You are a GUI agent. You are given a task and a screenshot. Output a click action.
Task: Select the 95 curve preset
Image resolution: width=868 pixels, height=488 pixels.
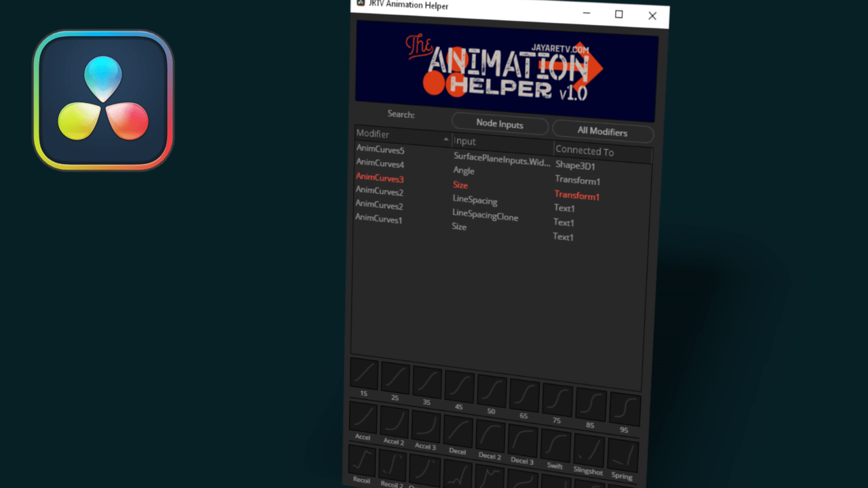tap(623, 409)
